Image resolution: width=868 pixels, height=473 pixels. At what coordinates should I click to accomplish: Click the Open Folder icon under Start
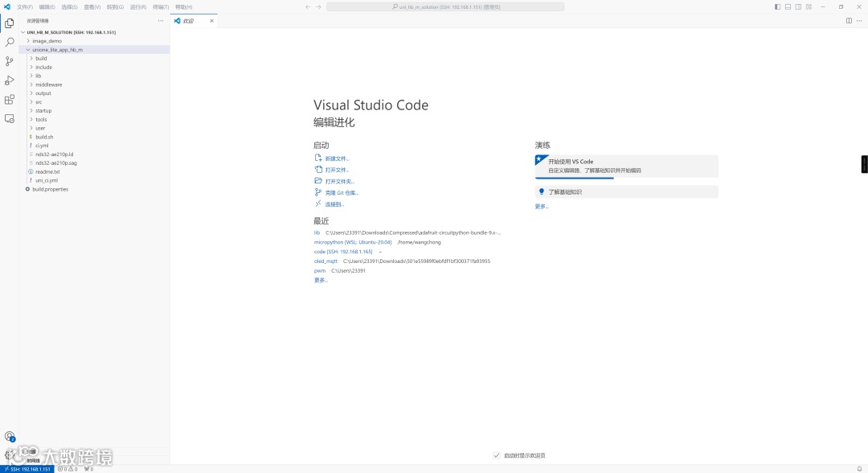[317, 180]
